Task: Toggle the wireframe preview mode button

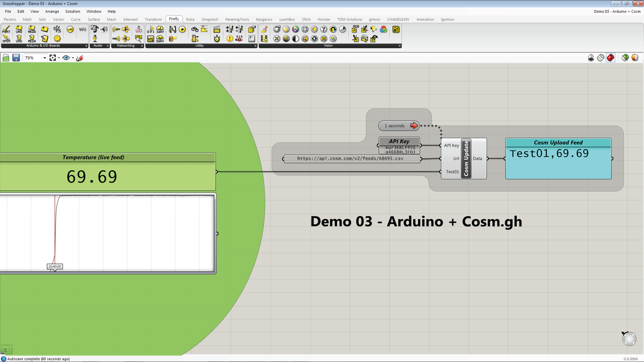Action: point(600,58)
